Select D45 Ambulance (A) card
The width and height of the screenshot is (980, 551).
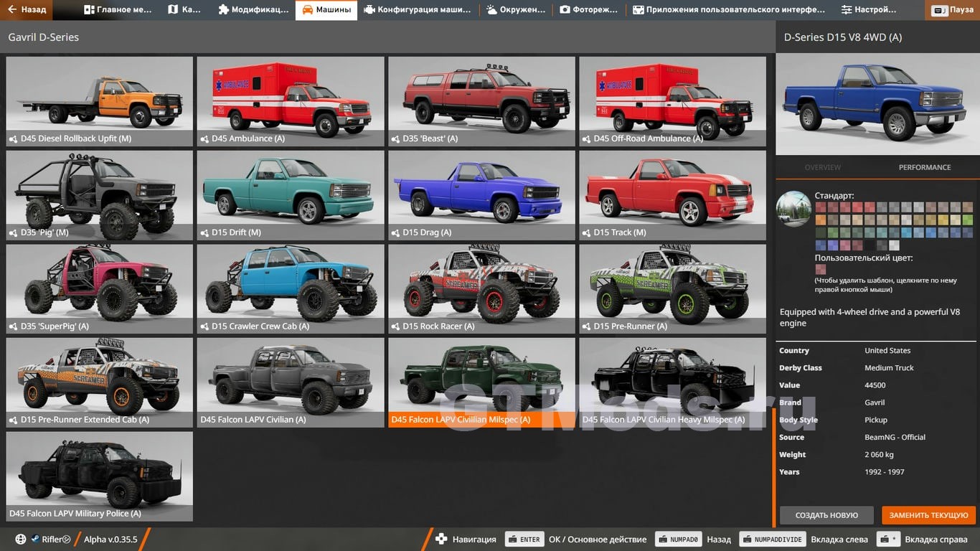click(291, 102)
